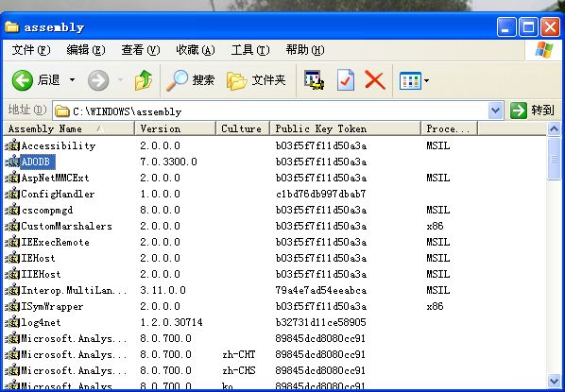Open the 查看(V) menu
The width and height of the screenshot is (565, 392).
coord(141,50)
